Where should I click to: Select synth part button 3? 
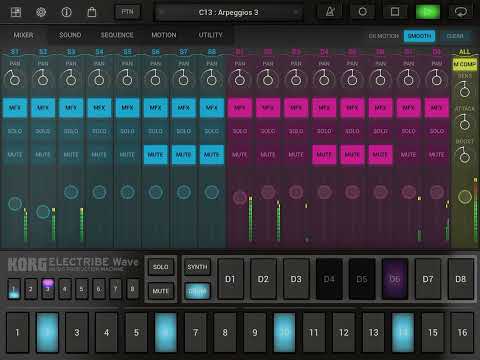coord(48,289)
